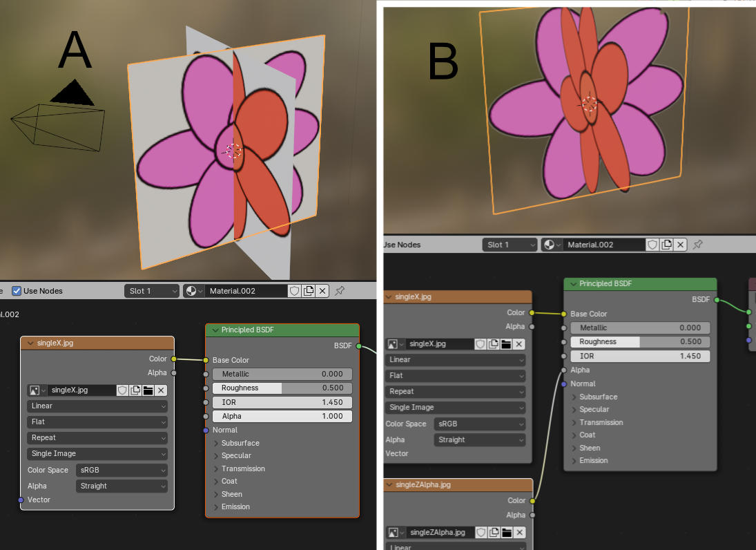
Task: Toggle fake user shield on singleZAlpha.jpg image
Action: click(x=481, y=532)
